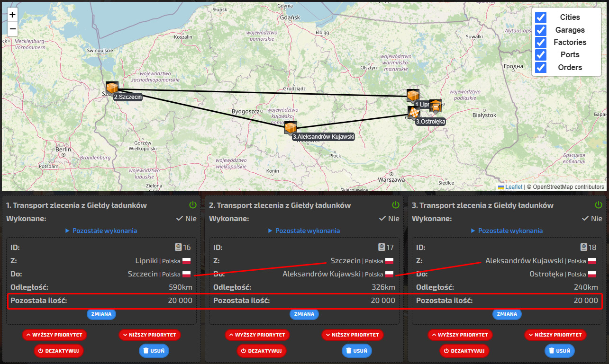
Task: Uncheck the Cities layer checkbox
Action: click(x=541, y=18)
